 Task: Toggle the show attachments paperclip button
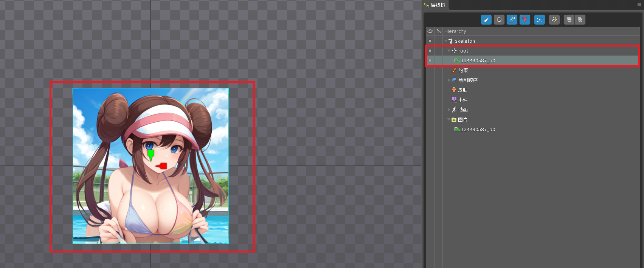click(x=512, y=20)
